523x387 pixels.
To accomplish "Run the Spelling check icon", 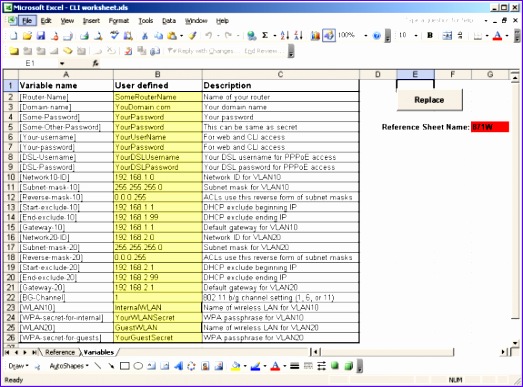I will [x=114, y=35].
